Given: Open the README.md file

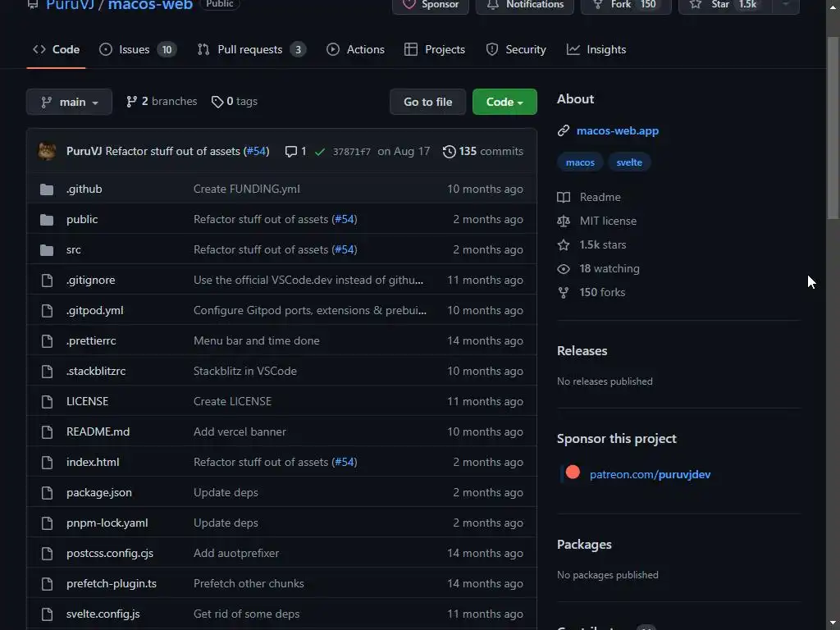Looking at the screenshot, I should (x=98, y=431).
